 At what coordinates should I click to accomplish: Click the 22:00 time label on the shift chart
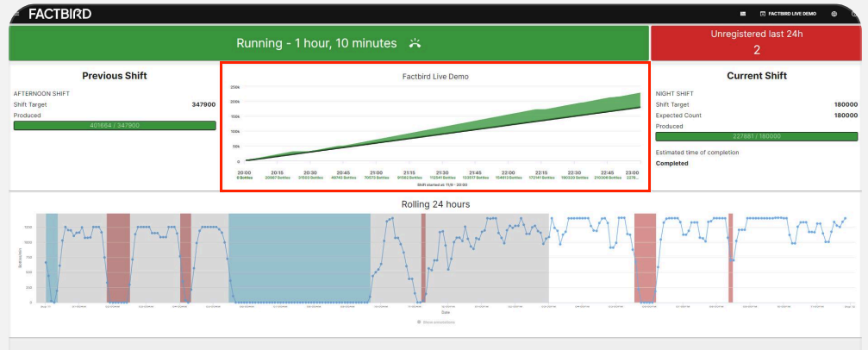[x=509, y=172]
